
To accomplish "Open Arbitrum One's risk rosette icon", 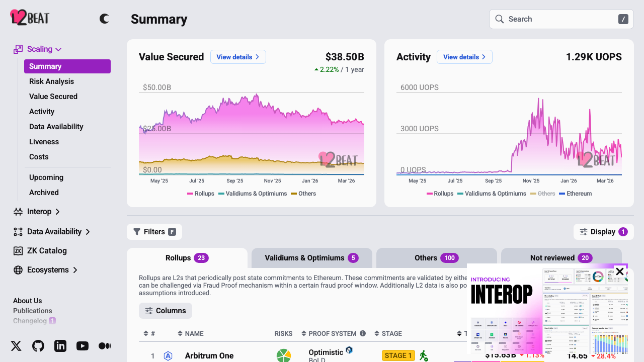I will (283, 355).
